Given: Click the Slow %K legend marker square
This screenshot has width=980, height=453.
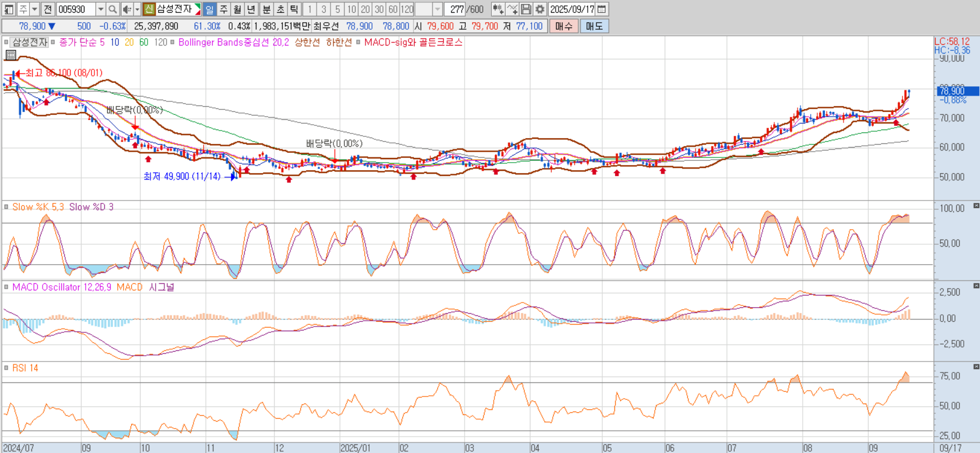Looking at the screenshot, I should 6,207.
